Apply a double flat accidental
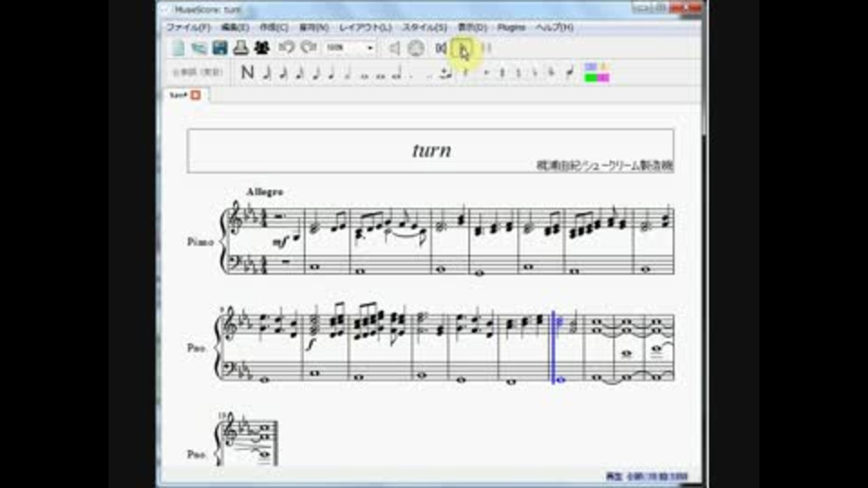Viewport: 868px width, 488px height. click(x=551, y=72)
